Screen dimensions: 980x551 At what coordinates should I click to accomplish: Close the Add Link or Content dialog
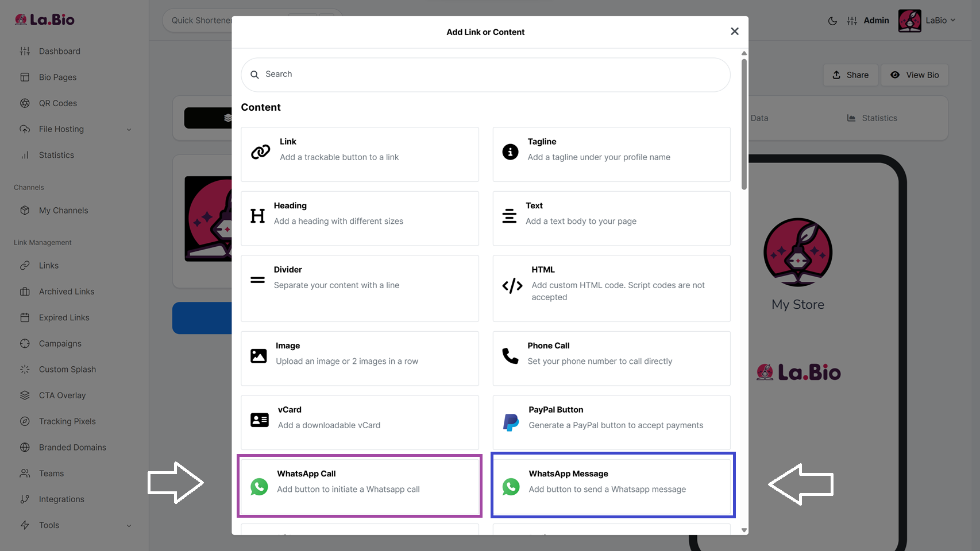tap(734, 32)
